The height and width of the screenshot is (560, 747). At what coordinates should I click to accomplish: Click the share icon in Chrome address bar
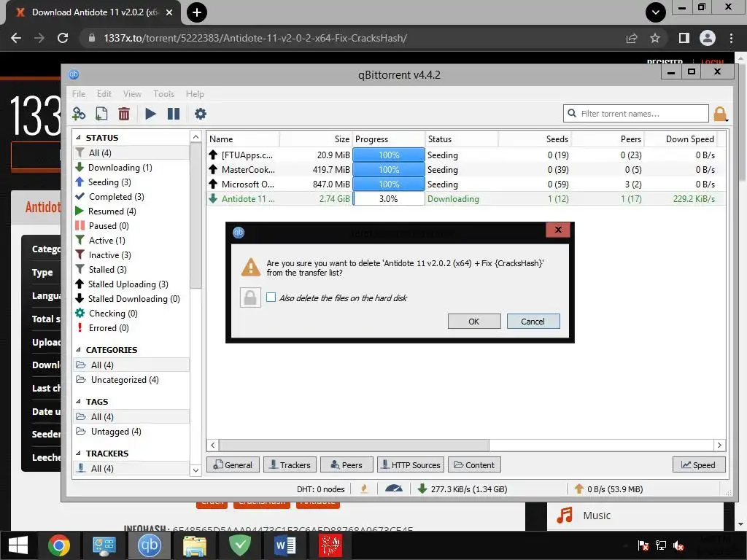(632, 38)
